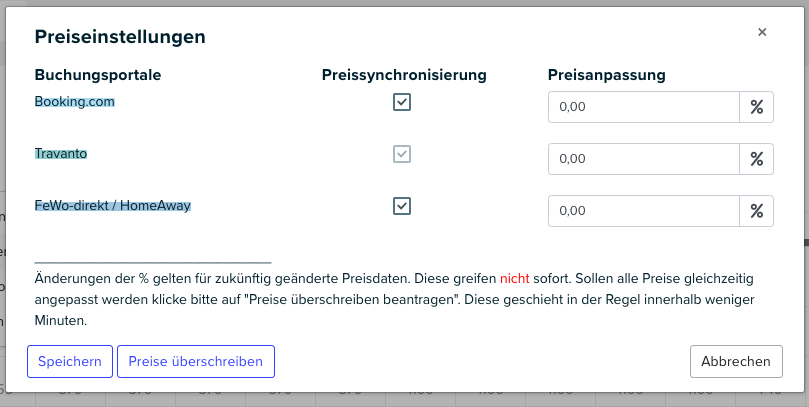Screen dimensions: 809x407
Task: Select the FeWo-direkt / HomeAway label
Action: point(113,205)
